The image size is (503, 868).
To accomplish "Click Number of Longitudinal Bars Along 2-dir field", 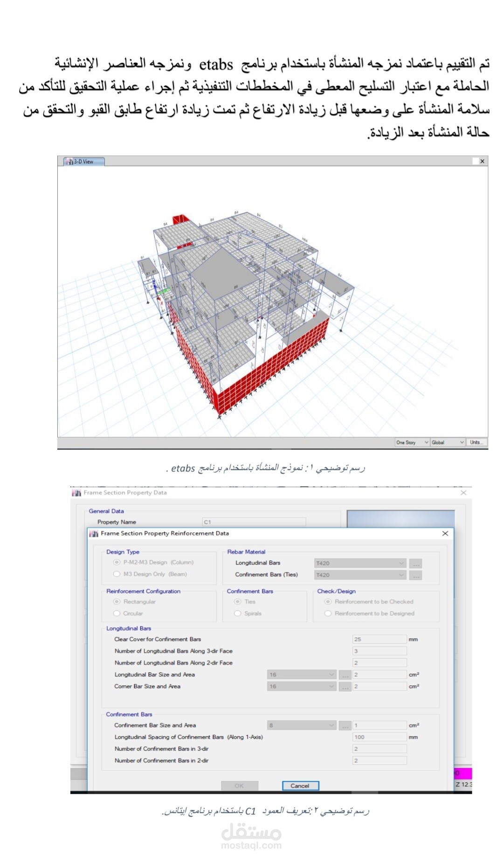I will [379, 662].
